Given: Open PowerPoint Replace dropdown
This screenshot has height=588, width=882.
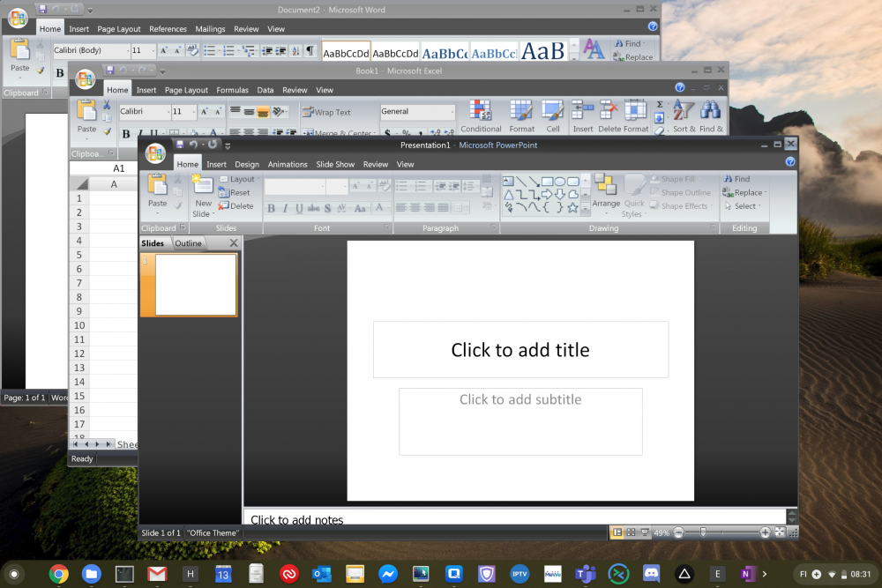Looking at the screenshot, I should pos(745,192).
